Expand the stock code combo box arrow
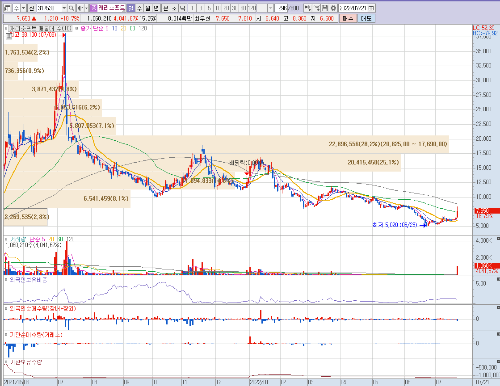 click(x=64, y=8)
